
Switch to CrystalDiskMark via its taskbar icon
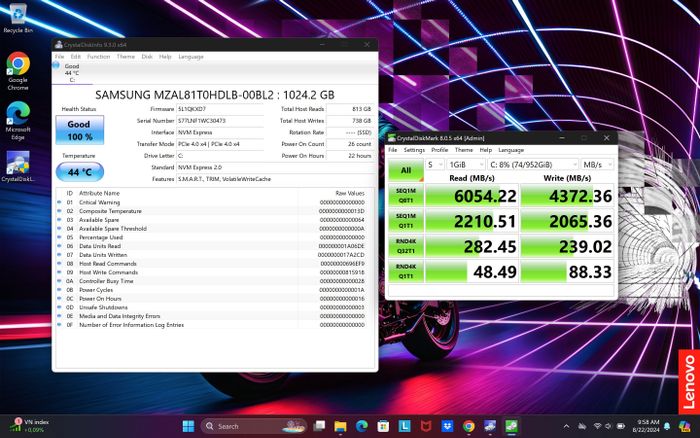[512, 426]
